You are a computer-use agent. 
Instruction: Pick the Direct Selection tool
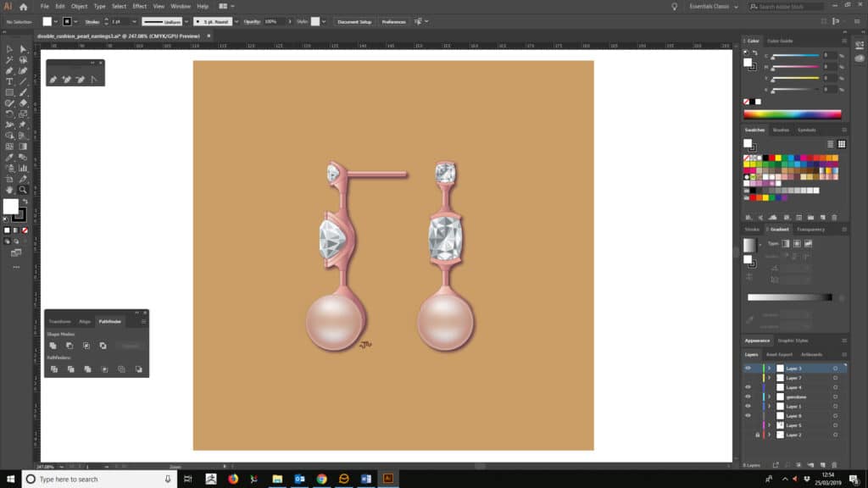[23, 49]
